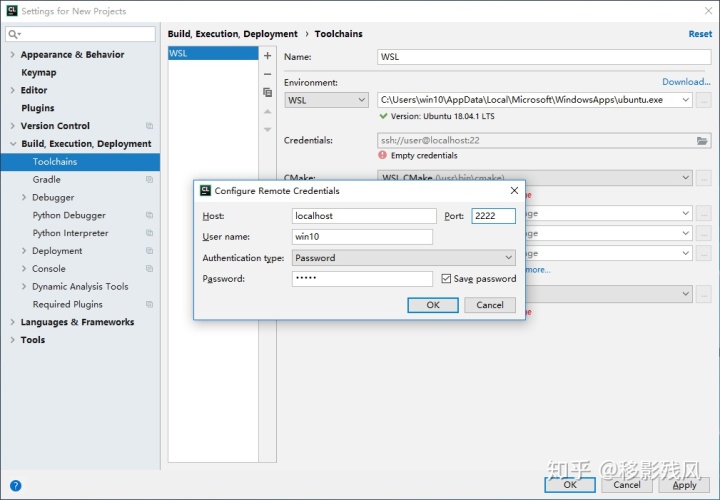Expand the Editor tree node

(x=12, y=90)
